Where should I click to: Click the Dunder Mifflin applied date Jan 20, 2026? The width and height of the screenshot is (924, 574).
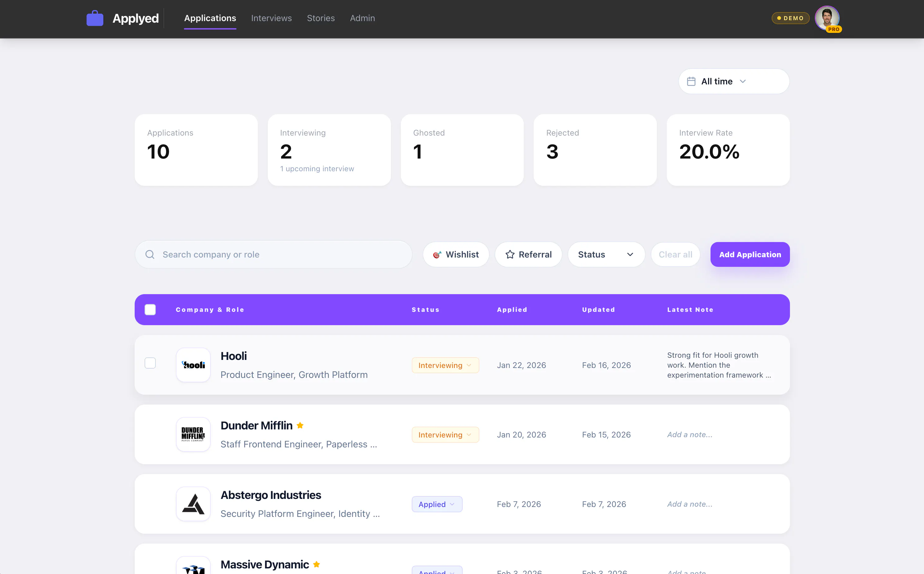(521, 435)
